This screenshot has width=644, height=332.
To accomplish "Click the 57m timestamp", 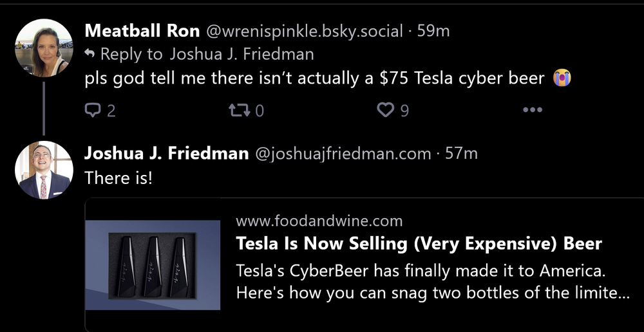I will 462,153.
